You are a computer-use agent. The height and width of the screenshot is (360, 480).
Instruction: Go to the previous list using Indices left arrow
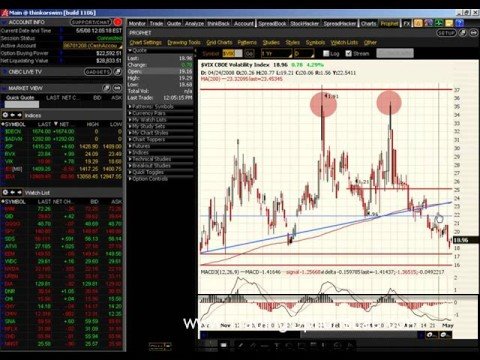tap(13, 115)
